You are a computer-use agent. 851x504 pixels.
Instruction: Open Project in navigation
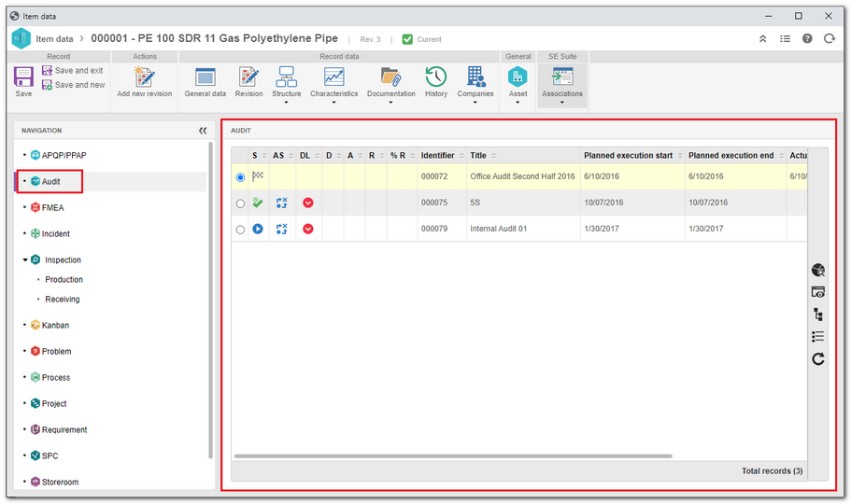pyautogui.click(x=49, y=403)
